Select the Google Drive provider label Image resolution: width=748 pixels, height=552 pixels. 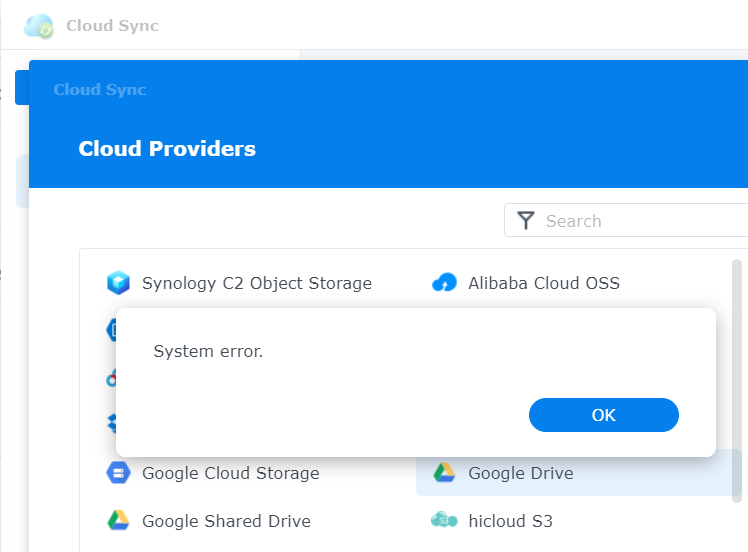point(520,473)
